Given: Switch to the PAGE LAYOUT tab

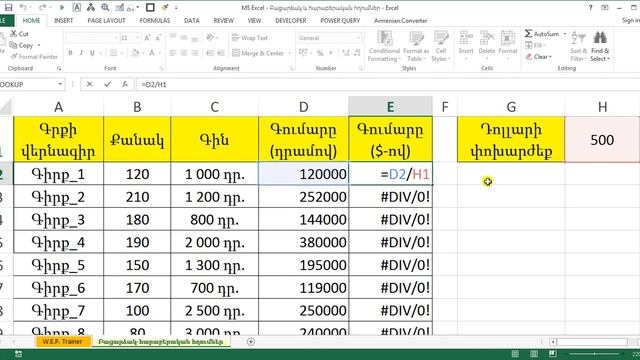Looking at the screenshot, I should click(106, 20).
